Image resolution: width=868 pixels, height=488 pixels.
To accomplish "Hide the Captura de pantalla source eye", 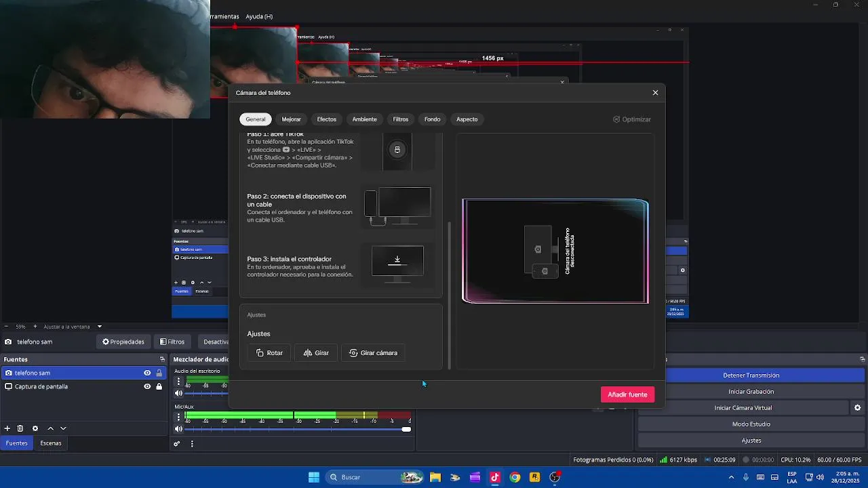I will [147, 386].
